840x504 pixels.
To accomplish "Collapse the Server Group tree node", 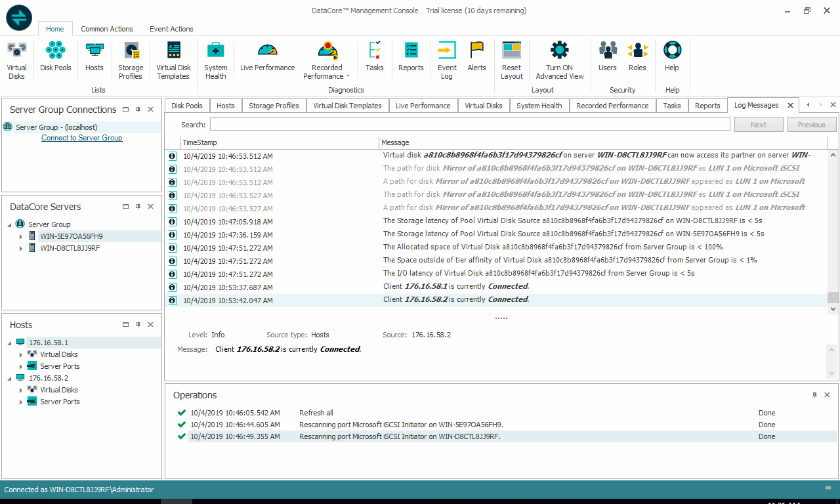I will coord(9,224).
